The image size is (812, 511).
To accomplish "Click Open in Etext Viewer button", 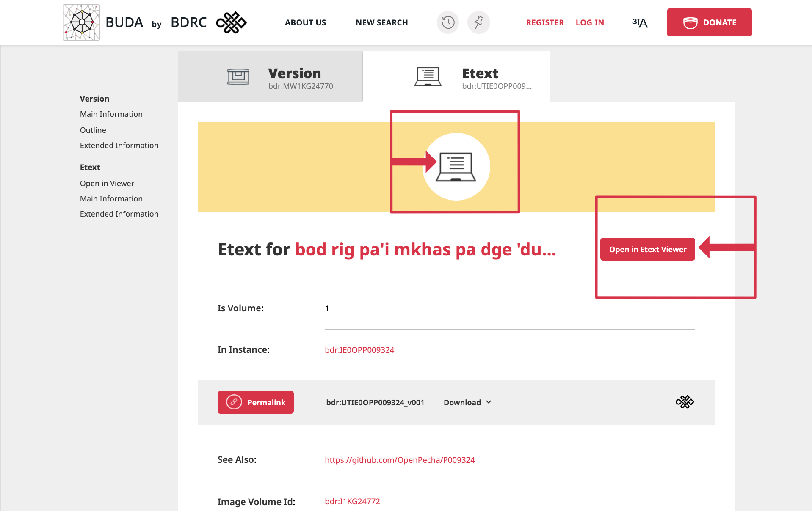I will pyautogui.click(x=648, y=249).
